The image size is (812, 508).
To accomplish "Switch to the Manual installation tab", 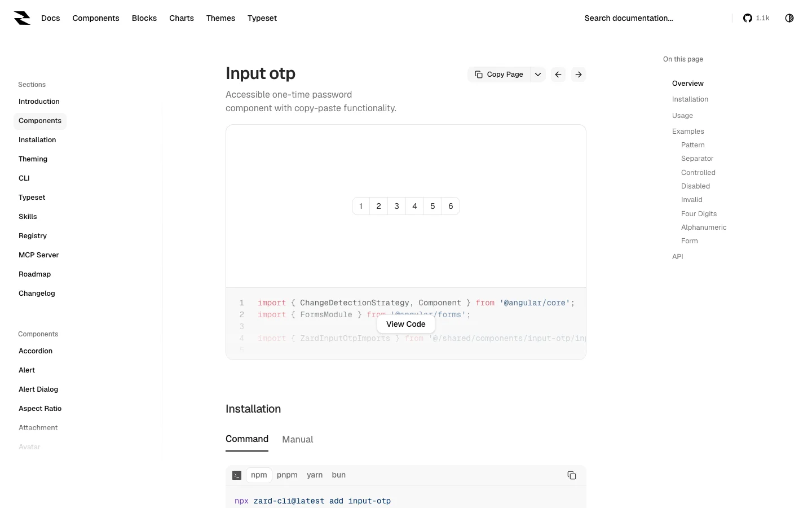I will [298, 439].
